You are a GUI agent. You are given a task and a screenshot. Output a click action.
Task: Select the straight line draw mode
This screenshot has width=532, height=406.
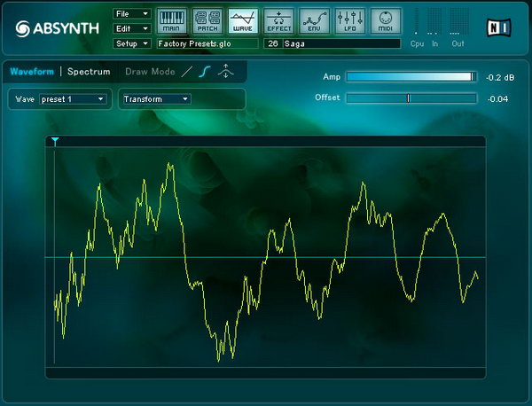pos(186,72)
